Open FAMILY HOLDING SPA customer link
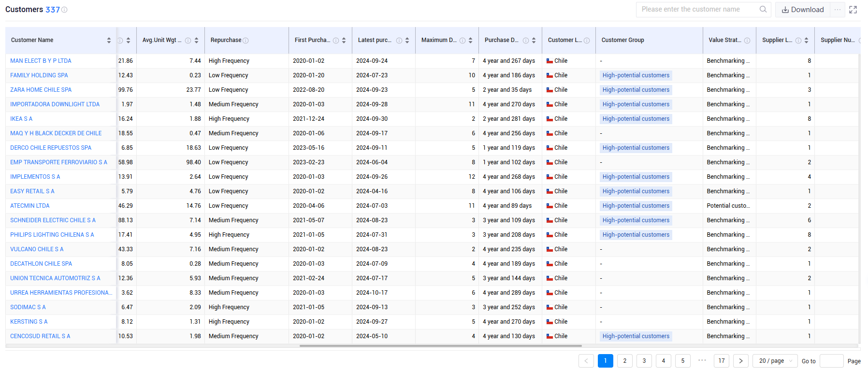868x371 pixels. pyautogui.click(x=39, y=75)
